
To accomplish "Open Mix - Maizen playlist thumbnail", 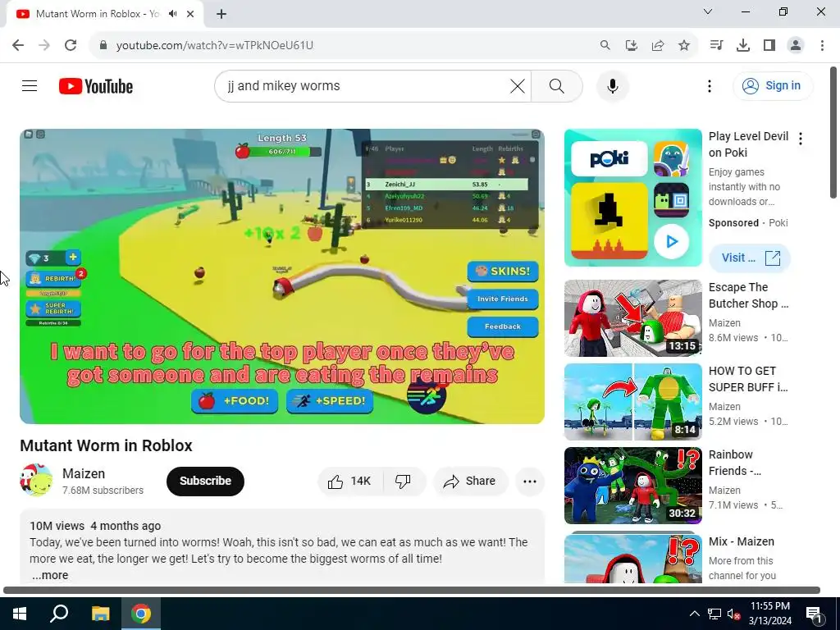I will [632, 558].
